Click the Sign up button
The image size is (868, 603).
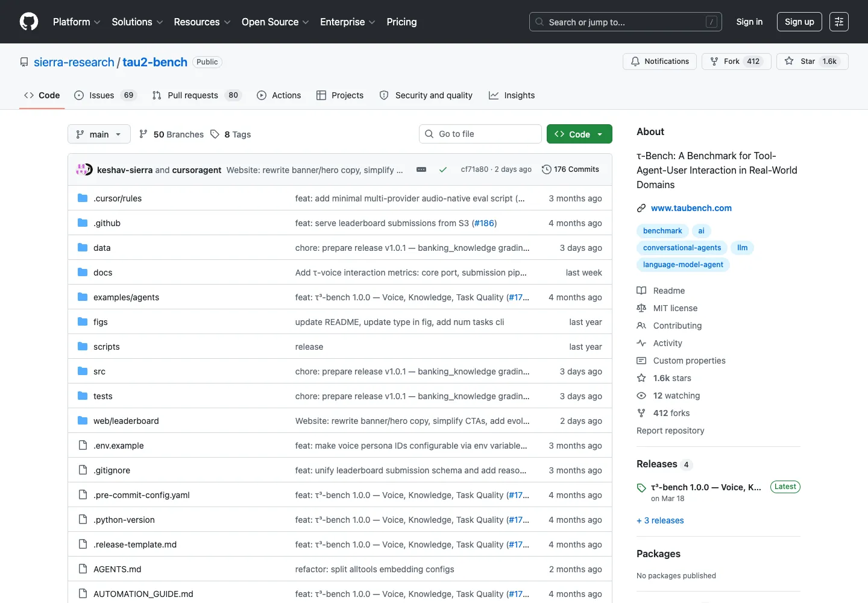799,22
